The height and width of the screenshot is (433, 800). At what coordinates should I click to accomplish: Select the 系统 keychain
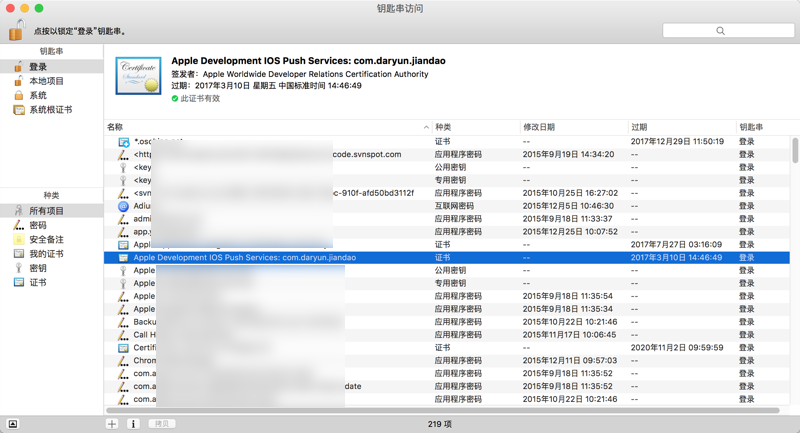coord(51,95)
